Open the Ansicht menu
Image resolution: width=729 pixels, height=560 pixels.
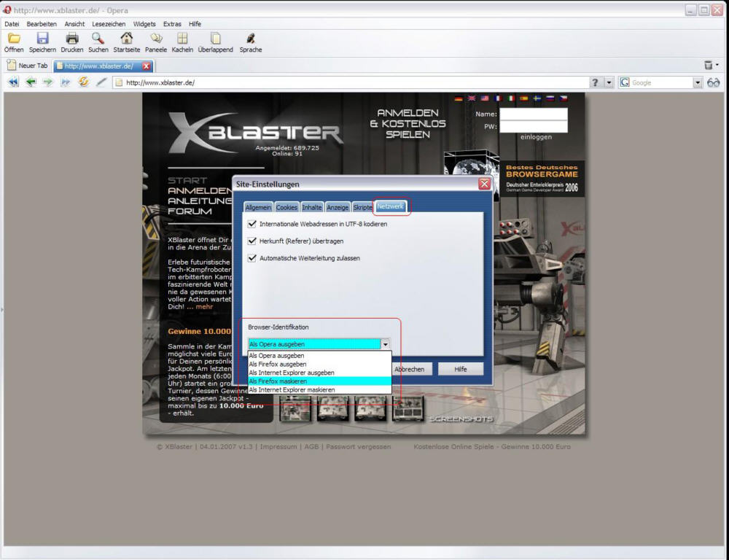tap(74, 24)
